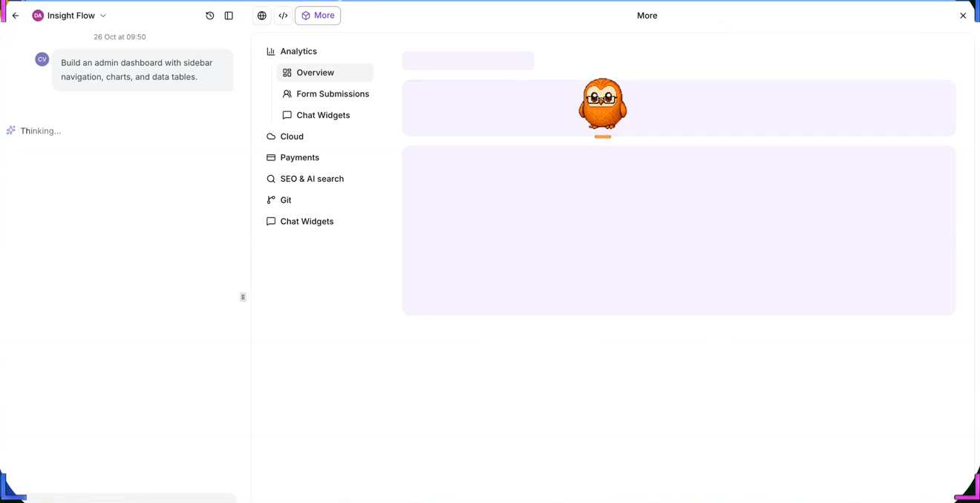Viewport: 980px width, 503px height.
Task: Open the Git section
Action: tap(279, 200)
